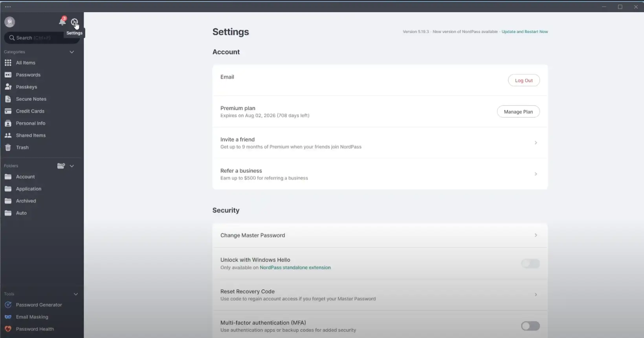Open Password Health tool
Viewport: 644px width, 338px height.
pos(35,329)
